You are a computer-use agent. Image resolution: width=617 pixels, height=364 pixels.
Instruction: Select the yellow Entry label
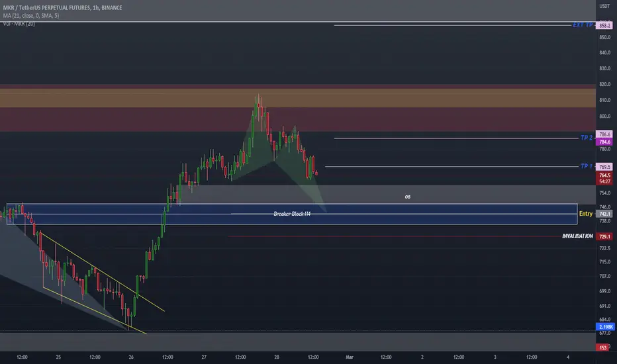coord(585,214)
